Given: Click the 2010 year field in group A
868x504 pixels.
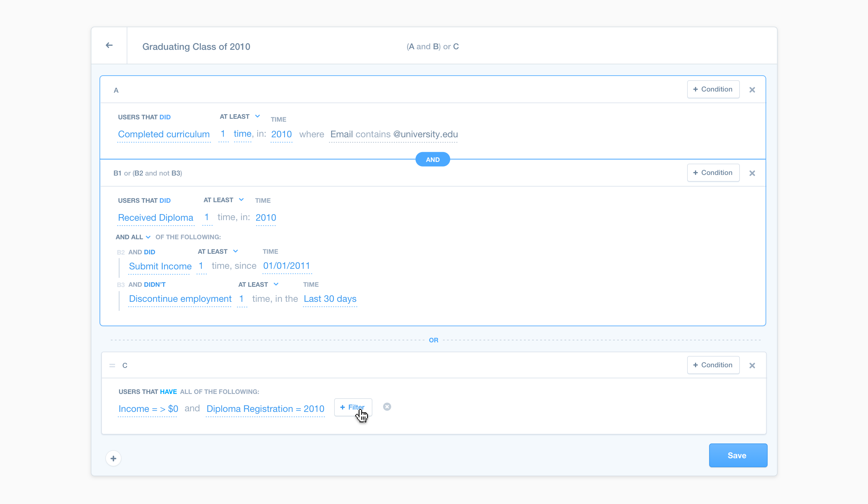Looking at the screenshot, I should 281,134.
